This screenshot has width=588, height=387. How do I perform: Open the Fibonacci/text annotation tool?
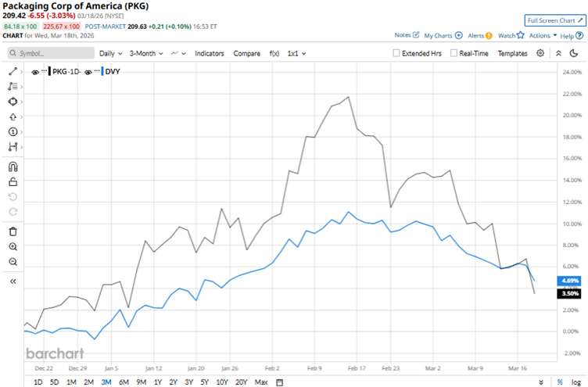[13, 87]
